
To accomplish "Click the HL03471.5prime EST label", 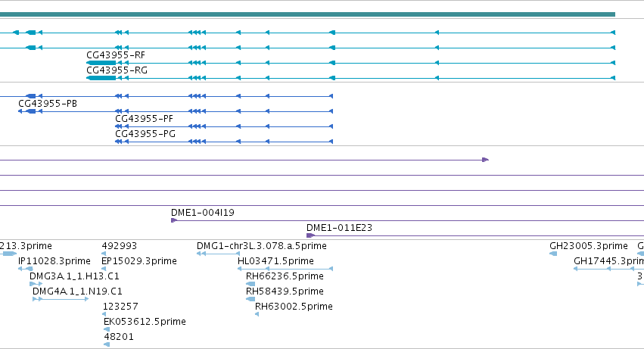I will click(x=275, y=261).
